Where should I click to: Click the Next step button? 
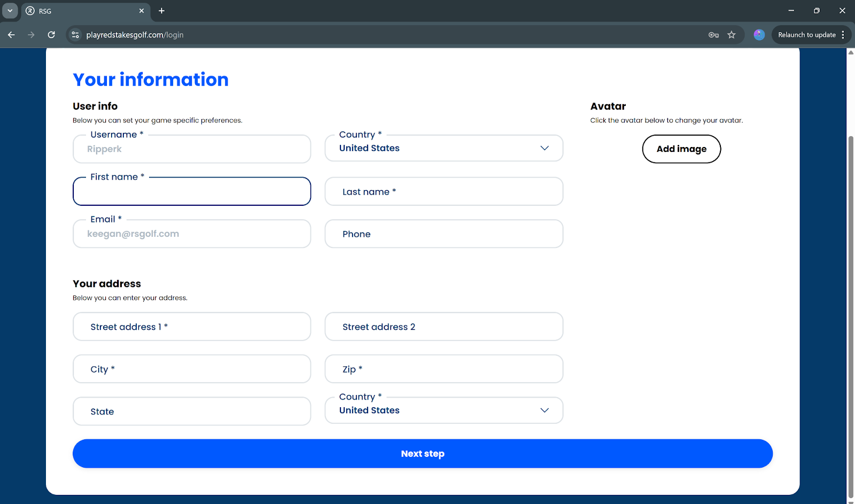[423, 454]
